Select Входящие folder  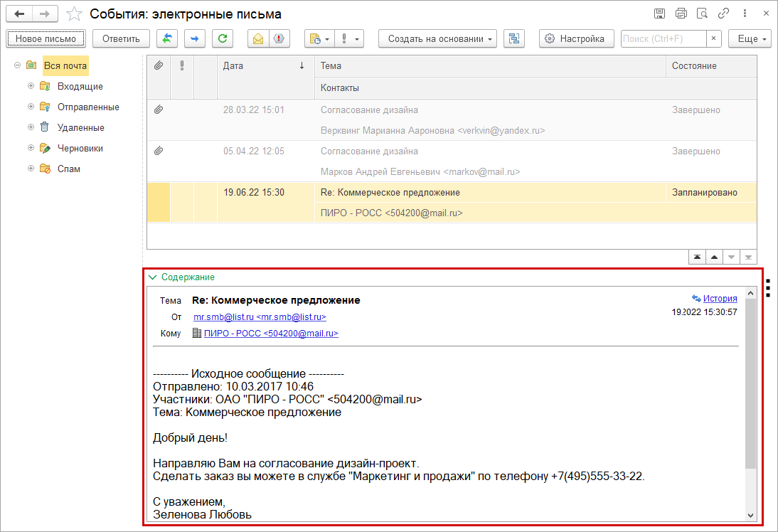coord(80,86)
